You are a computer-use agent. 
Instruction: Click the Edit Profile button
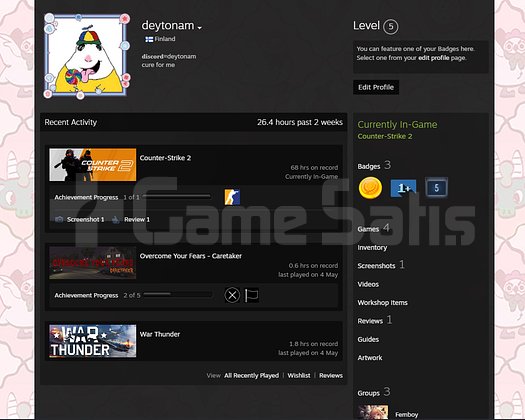[376, 87]
